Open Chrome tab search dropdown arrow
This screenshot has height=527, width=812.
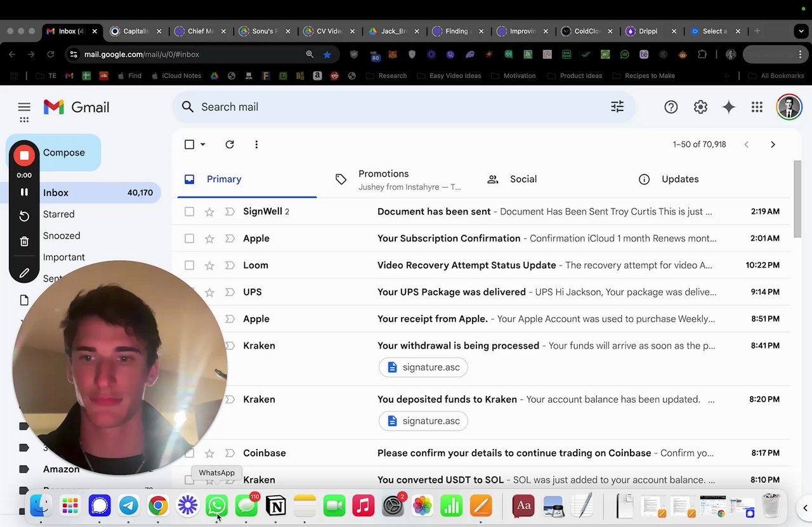[801, 31]
